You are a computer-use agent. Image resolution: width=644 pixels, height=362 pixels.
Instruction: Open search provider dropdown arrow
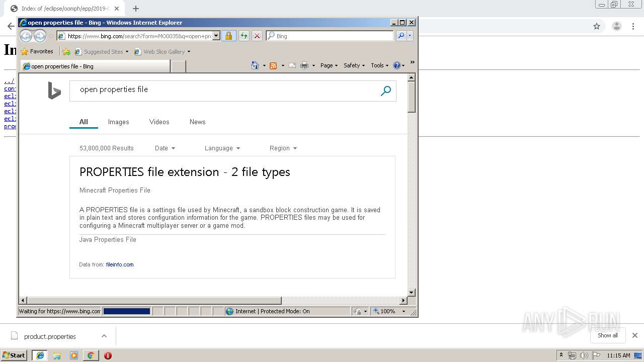tap(410, 36)
